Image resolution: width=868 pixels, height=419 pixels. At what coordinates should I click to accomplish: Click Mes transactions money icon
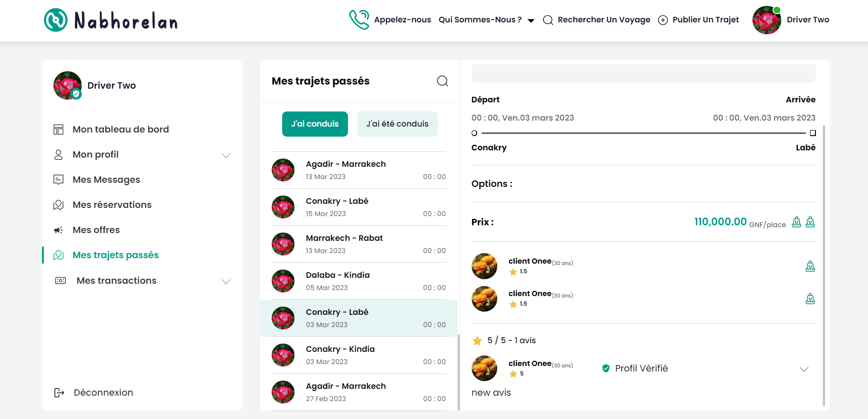60,281
